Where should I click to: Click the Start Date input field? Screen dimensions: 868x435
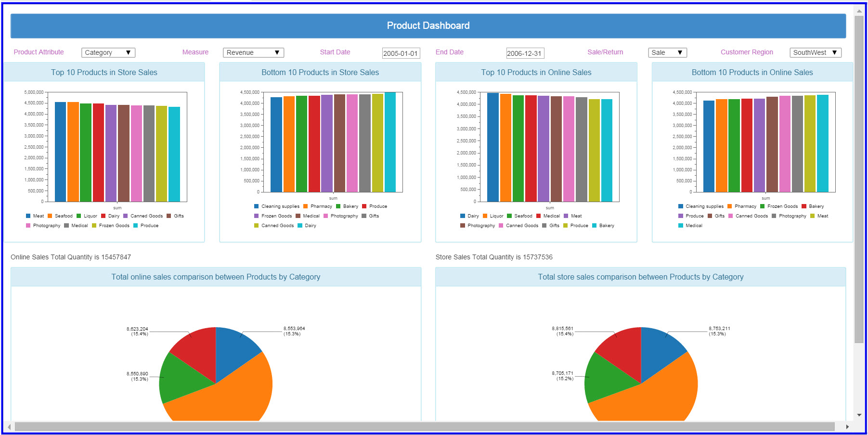pyautogui.click(x=401, y=53)
